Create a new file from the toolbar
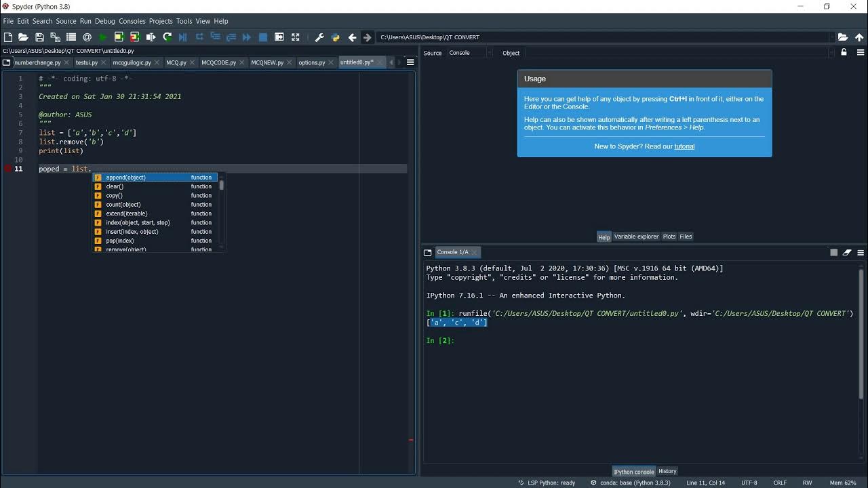The width and height of the screenshot is (868, 488). 8,37
